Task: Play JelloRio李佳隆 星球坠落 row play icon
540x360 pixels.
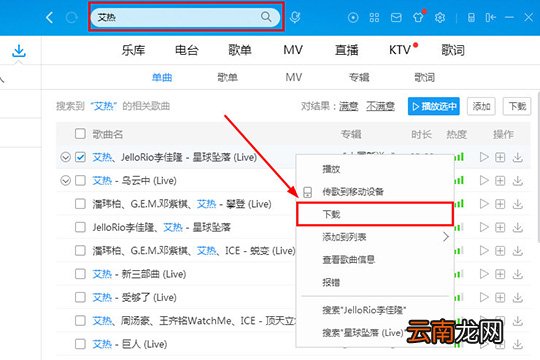Action: pyautogui.click(x=484, y=227)
